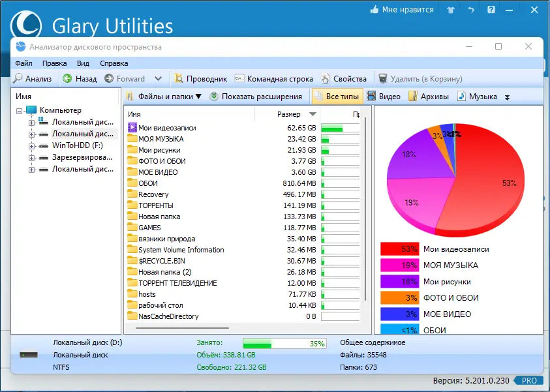
Task: Click the undo arrow icon in Glary Utilities
Action: 470,10
